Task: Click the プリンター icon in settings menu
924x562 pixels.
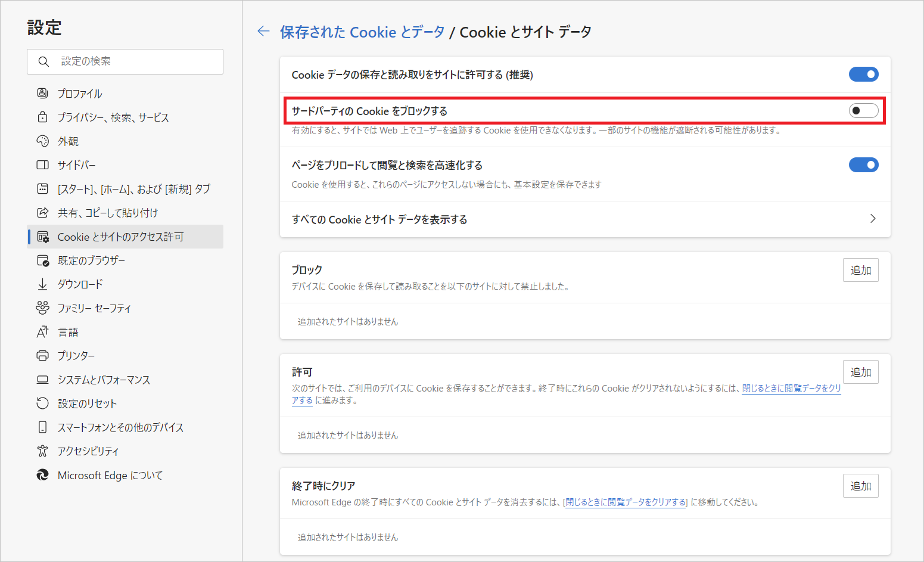Action: [x=42, y=356]
